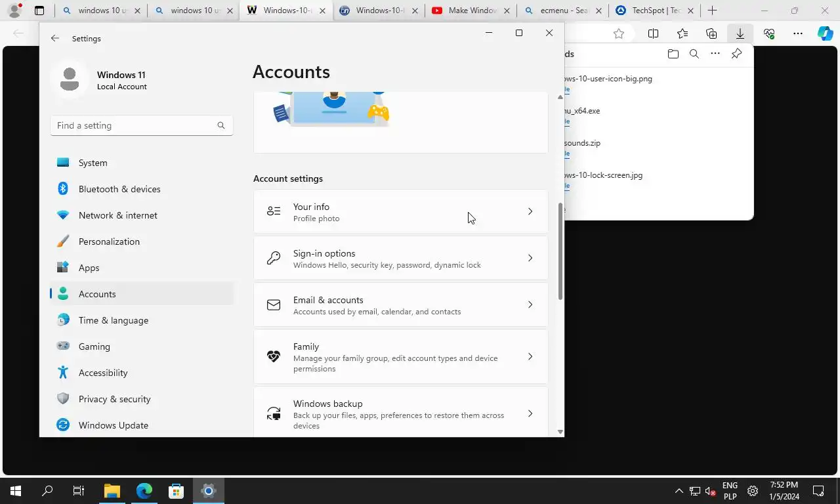Click the Family heart icon
This screenshot has width=840, height=504.
pos(274,356)
